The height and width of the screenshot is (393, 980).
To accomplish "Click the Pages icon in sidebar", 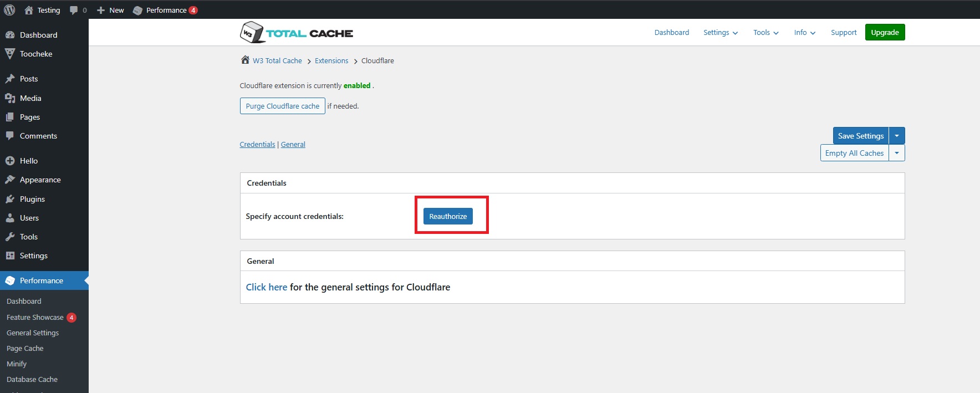I will [10, 117].
